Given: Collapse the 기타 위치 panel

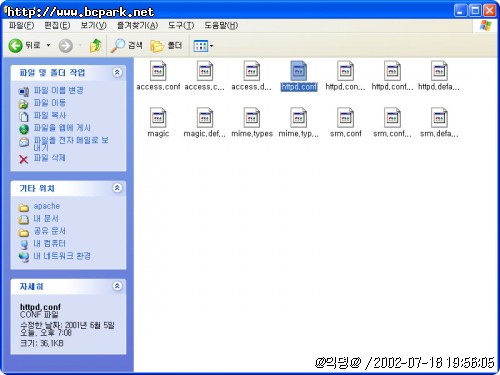Looking at the screenshot, I should (117, 188).
